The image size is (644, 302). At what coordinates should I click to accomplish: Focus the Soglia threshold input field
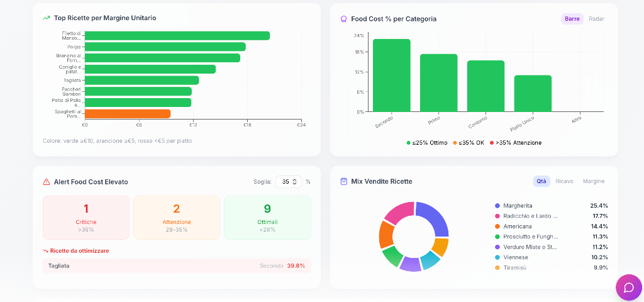(288, 182)
